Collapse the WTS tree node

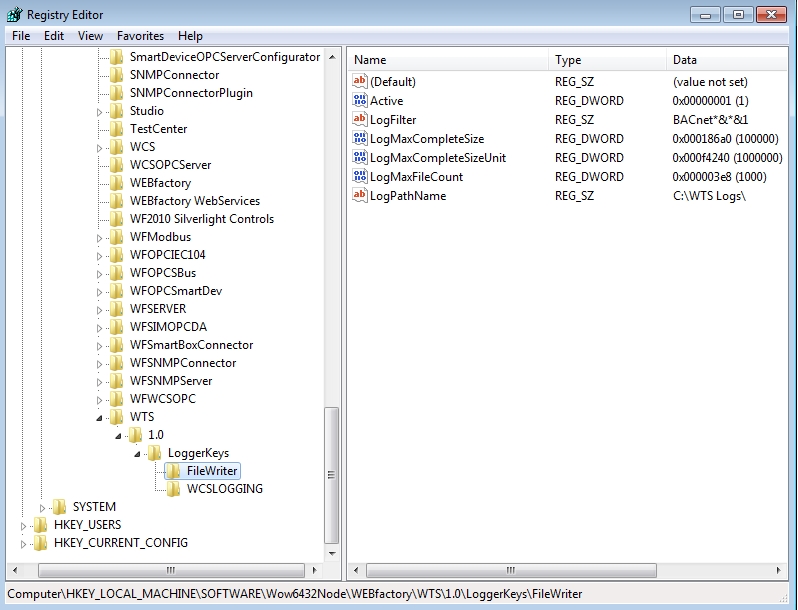100,418
